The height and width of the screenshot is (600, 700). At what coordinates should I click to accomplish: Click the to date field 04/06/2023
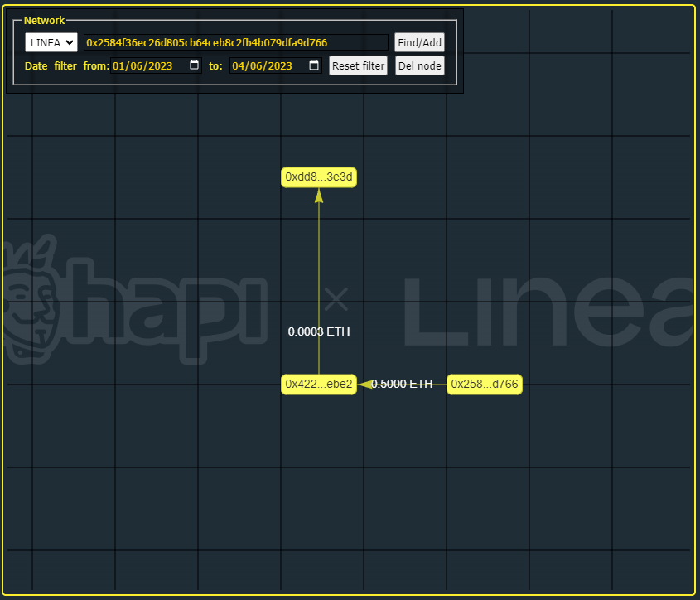[276, 65]
